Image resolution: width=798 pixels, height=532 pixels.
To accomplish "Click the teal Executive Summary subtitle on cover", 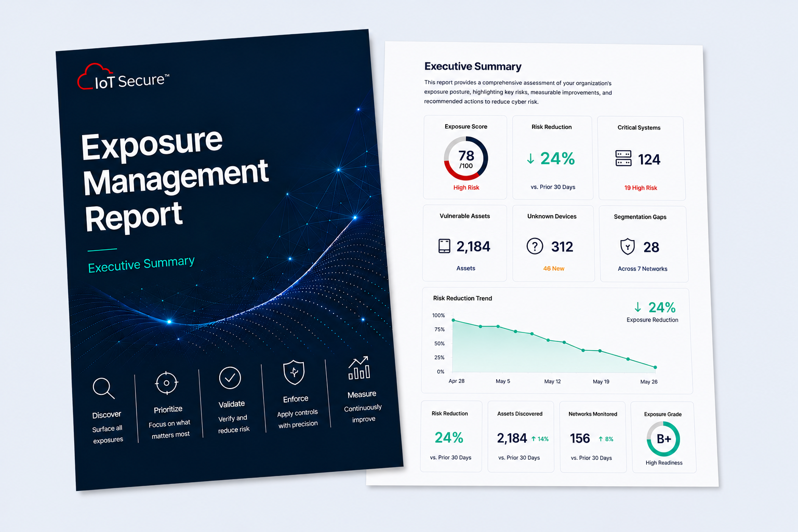I will coord(141,264).
